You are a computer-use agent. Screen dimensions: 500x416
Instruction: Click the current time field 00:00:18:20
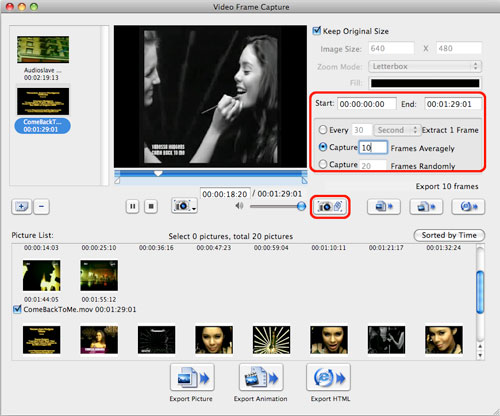tap(225, 194)
